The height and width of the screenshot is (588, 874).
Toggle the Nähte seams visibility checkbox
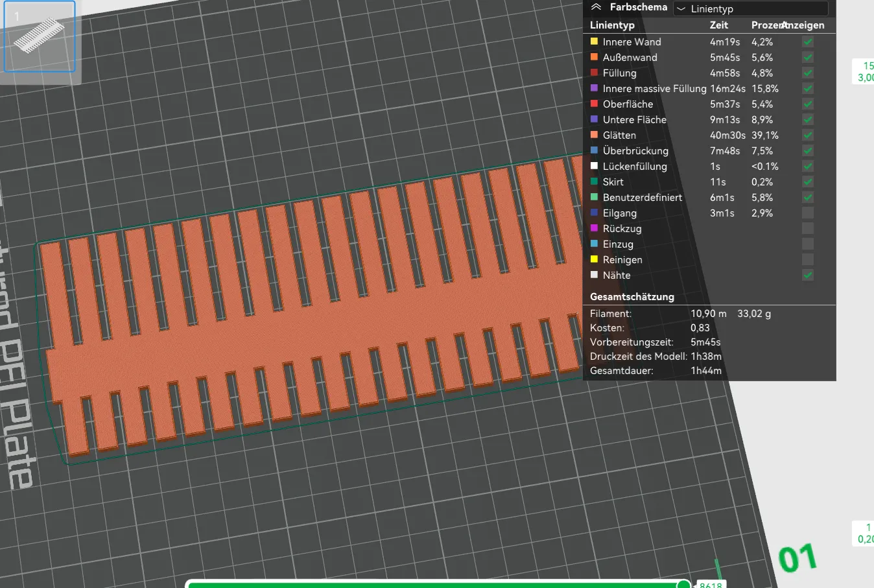pyautogui.click(x=808, y=275)
